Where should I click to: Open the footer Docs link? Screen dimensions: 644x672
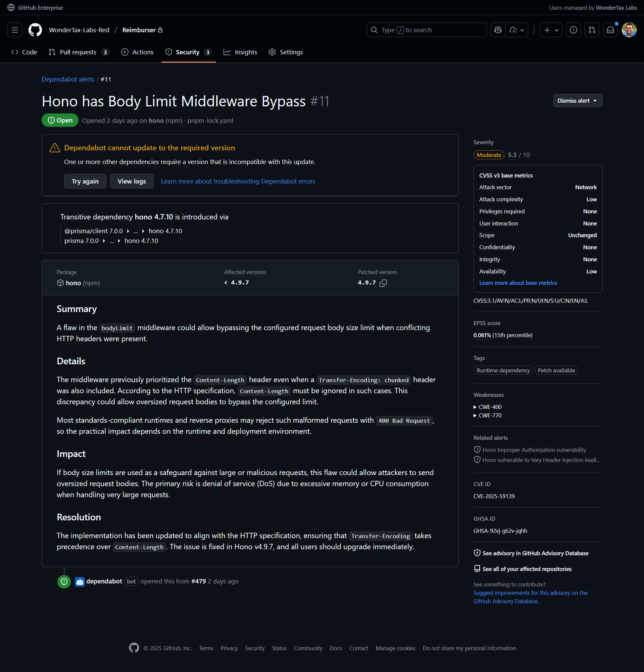click(336, 648)
